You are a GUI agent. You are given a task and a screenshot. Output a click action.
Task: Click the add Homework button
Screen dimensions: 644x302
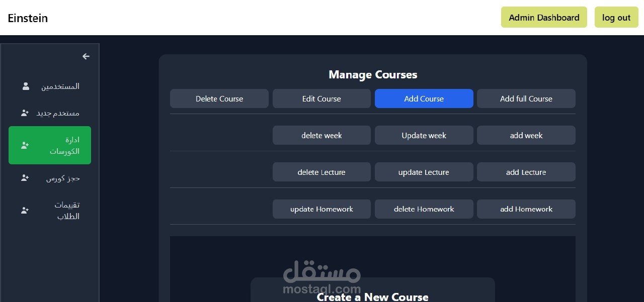(x=526, y=209)
